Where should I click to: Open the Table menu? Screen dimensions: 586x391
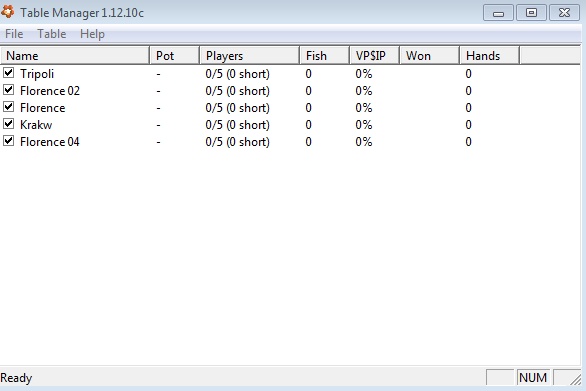[52, 34]
